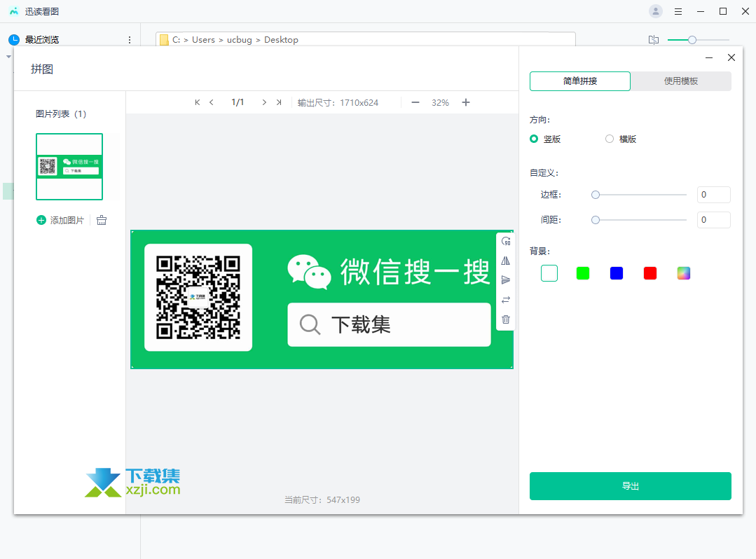Go to next page arrow

tap(264, 102)
